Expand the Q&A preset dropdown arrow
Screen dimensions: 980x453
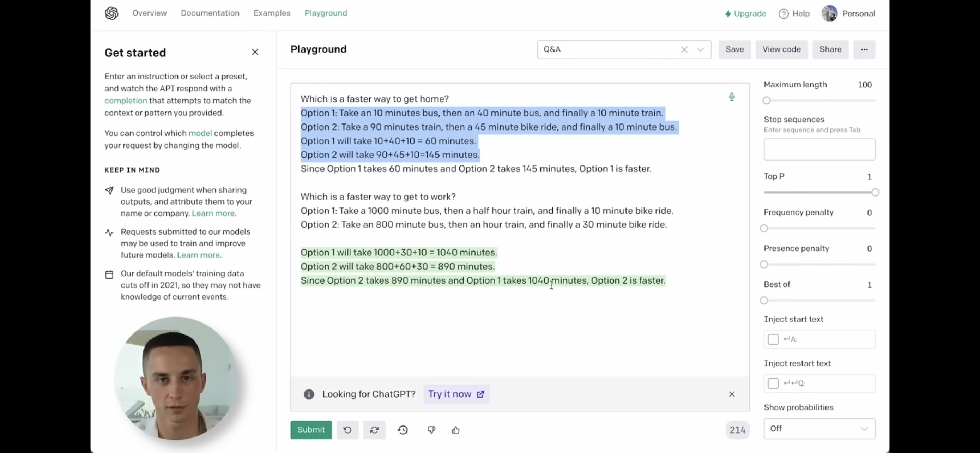pos(700,49)
